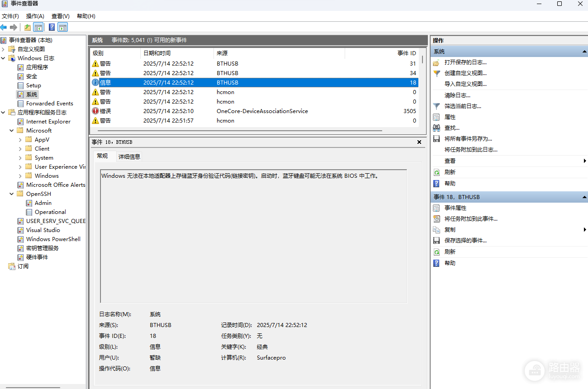This screenshot has height=389, width=588.
Task: Toggle show/hide action pane toolbar icon
Action: coord(62,27)
